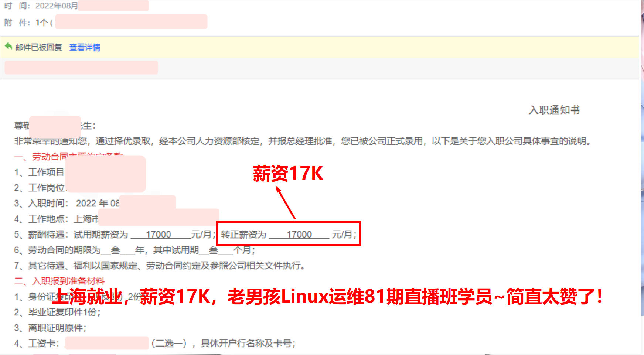Click the 薪资17K red annotation label
The height and width of the screenshot is (355, 644).
pyautogui.click(x=288, y=173)
